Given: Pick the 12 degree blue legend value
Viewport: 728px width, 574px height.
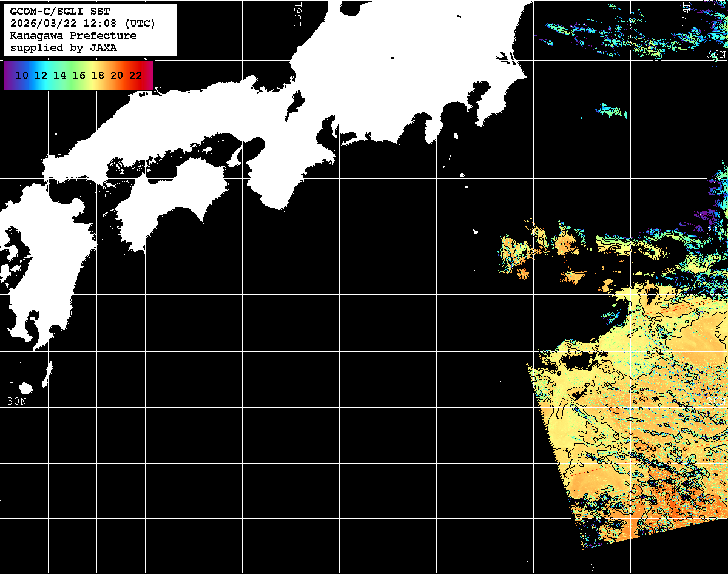Looking at the screenshot, I should click(x=41, y=76).
